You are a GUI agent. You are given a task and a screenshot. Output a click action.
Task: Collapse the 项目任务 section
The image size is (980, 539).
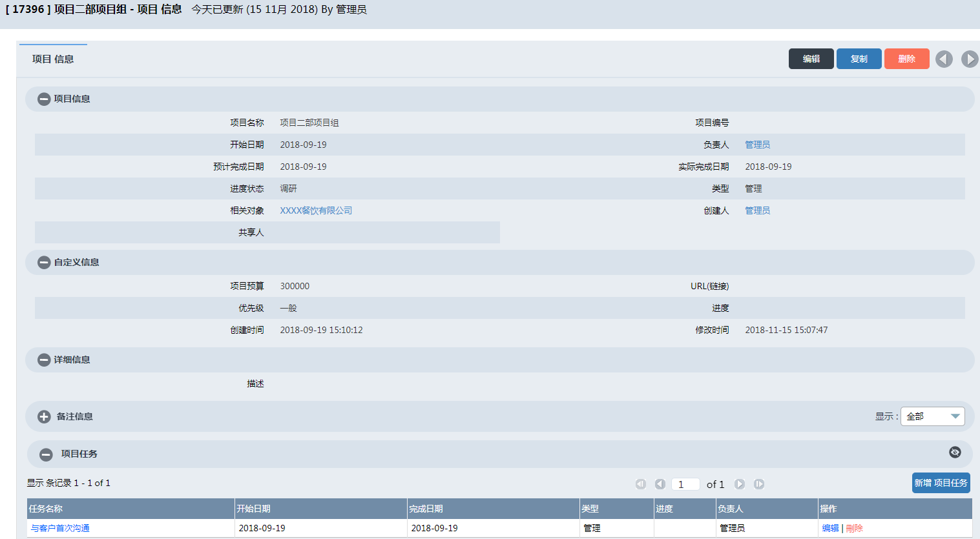(46, 455)
